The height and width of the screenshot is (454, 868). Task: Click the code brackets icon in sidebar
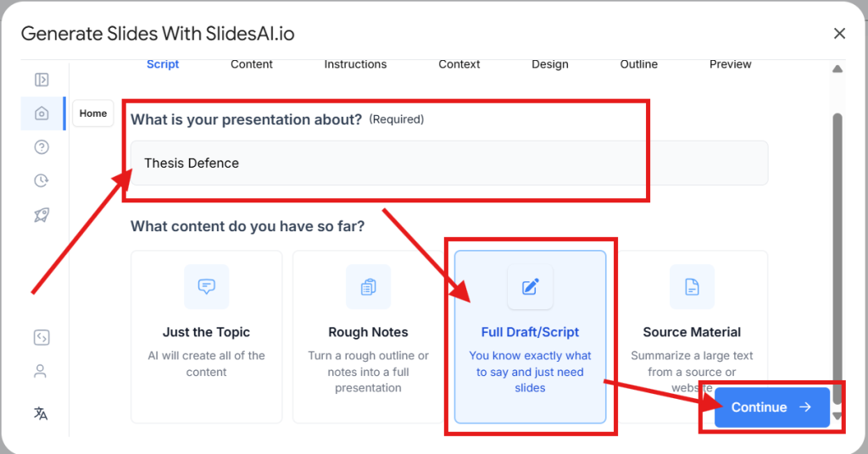coord(41,337)
